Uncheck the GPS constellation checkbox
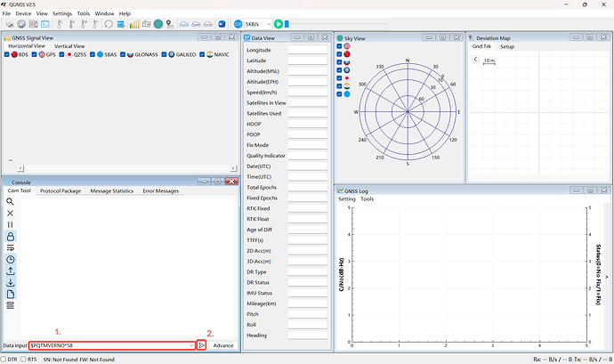Screen dimensions: 614x364 click(34, 54)
